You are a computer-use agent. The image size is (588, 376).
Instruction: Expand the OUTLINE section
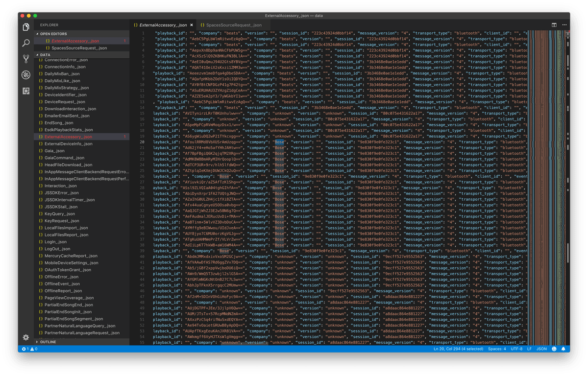(x=48, y=342)
